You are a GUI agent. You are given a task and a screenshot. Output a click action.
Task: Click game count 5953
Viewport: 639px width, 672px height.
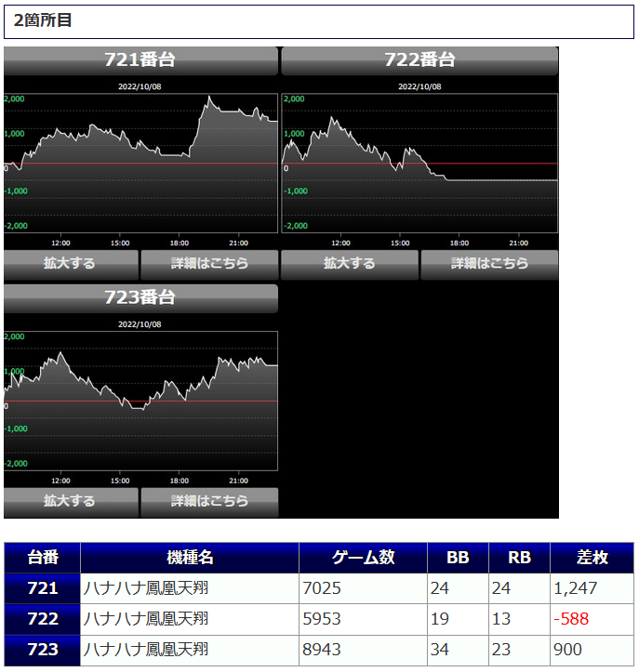[x=322, y=619]
